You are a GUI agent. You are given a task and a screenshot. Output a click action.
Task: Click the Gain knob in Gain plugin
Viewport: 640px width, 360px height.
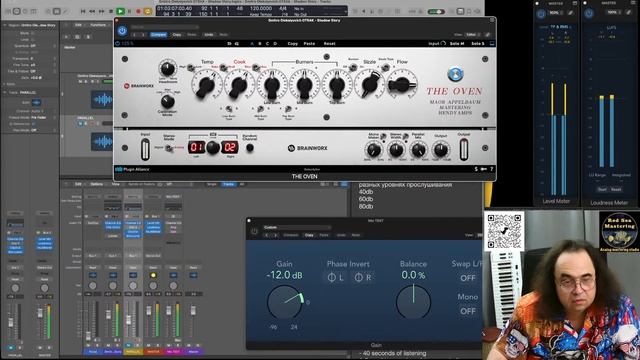coord(284,302)
